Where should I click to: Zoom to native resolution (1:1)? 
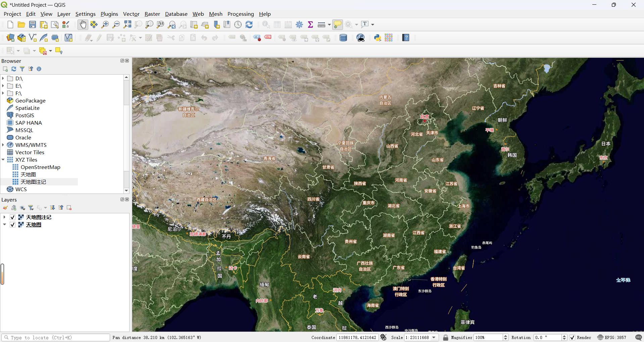160,25
